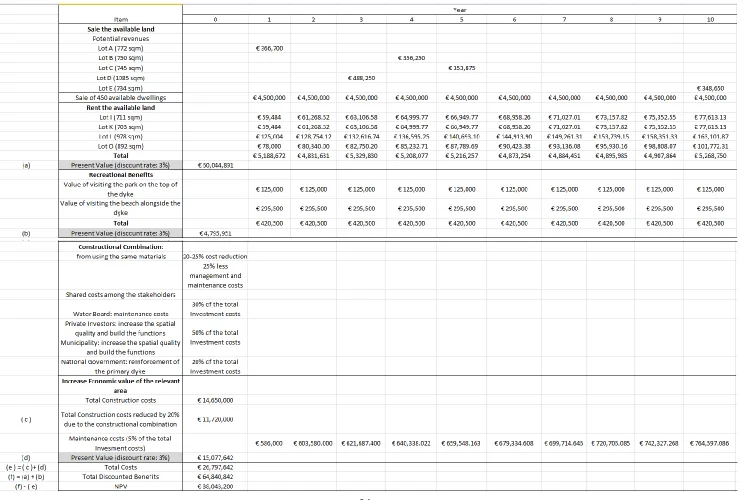Image resolution: width=752 pixels, height=500 pixels.
Task: Select 'Rent the available land' heading cell
Action: click(120, 107)
